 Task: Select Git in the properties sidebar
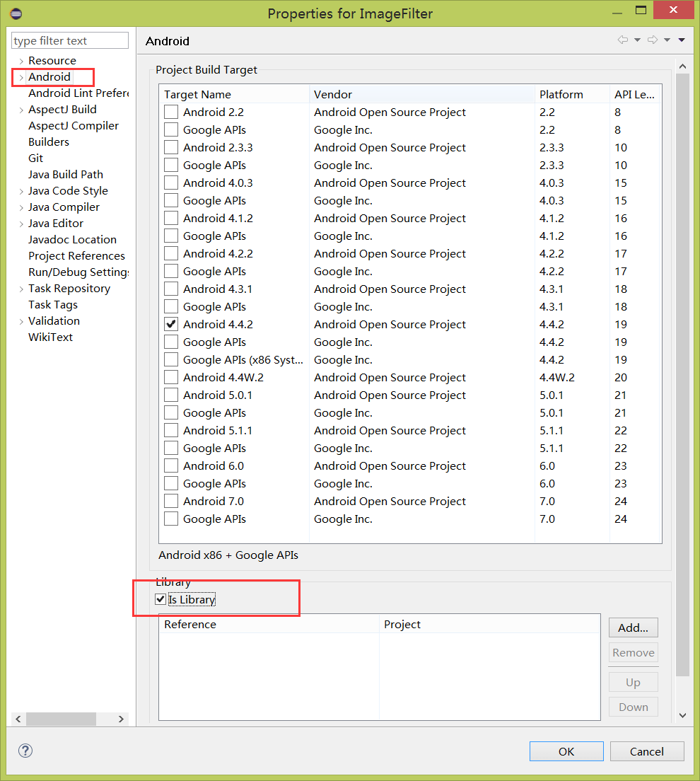pyautogui.click(x=35, y=158)
